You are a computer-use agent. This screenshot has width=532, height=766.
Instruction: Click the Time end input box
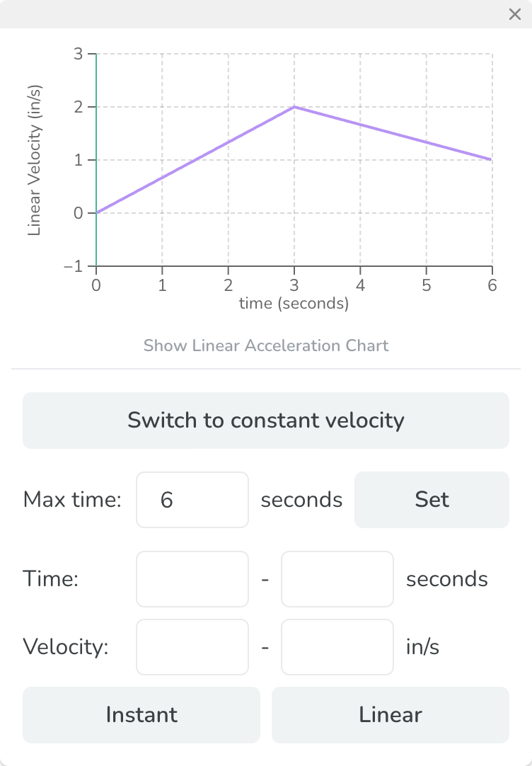pyautogui.click(x=337, y=579)
